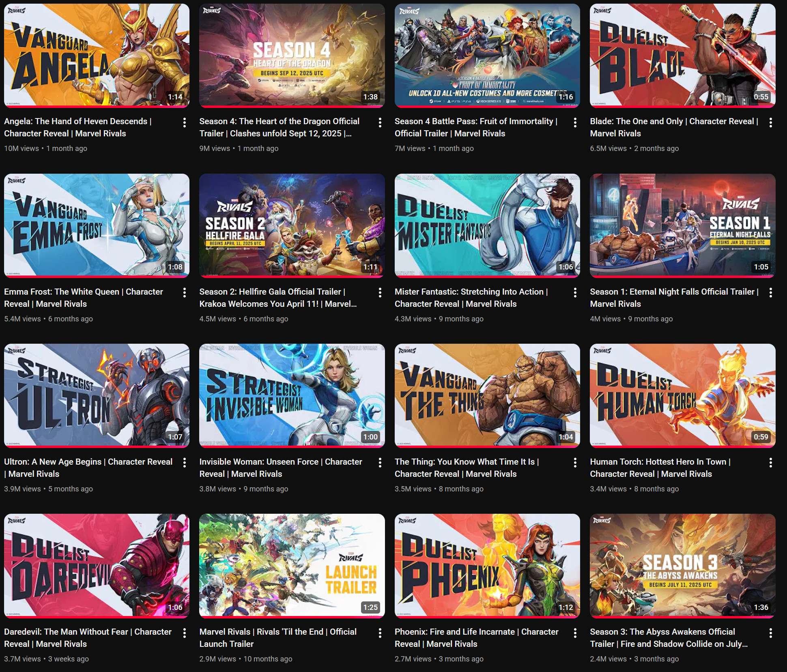787x672 pixels.
Task: Open menu next to Phoenix character reveal
Action: coord(575,633)
